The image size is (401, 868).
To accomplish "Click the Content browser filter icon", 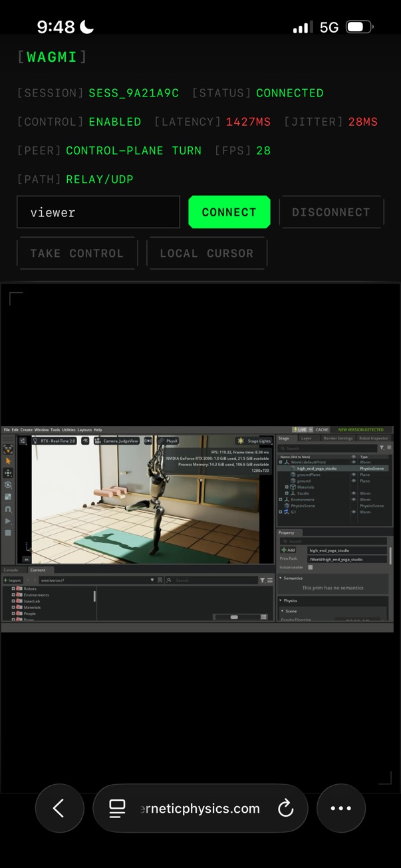I will (x=262, y=580).
